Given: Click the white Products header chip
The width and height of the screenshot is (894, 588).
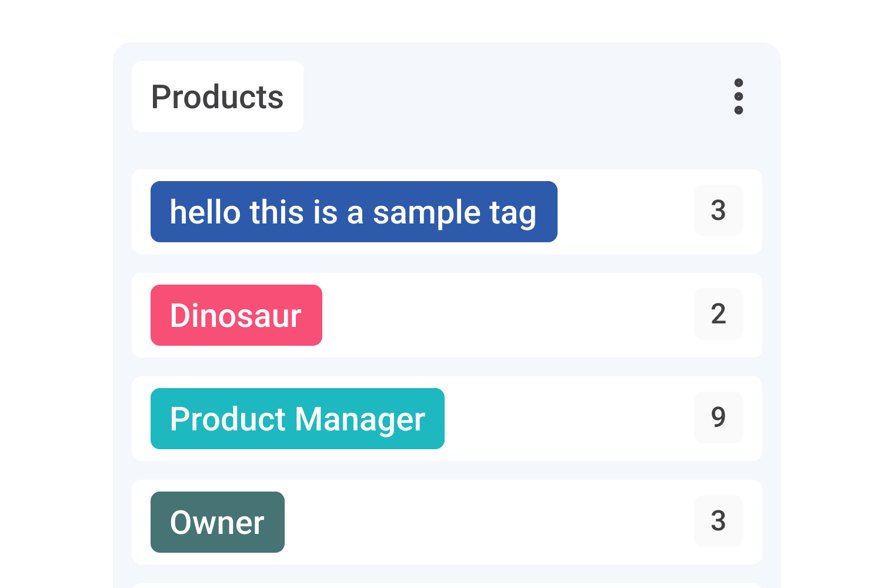Looking at the screenshot, I should click(218, 96).
